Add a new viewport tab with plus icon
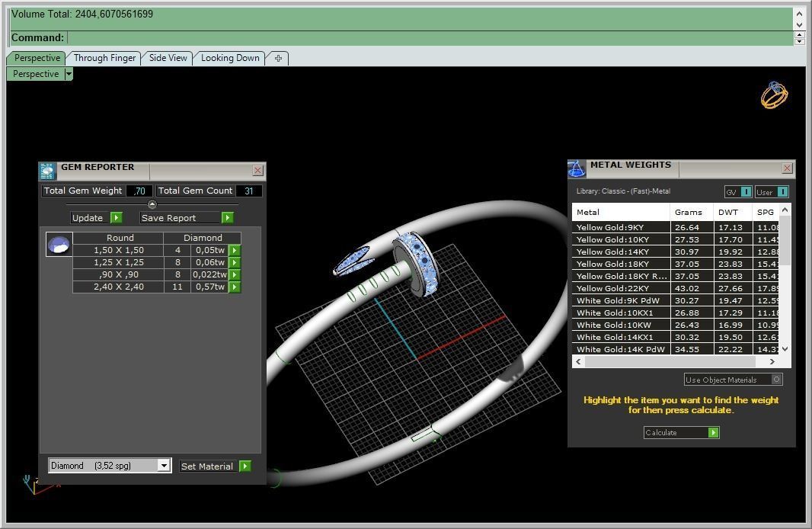This screenshot has height=529, width=812. [x=278, y=58]
